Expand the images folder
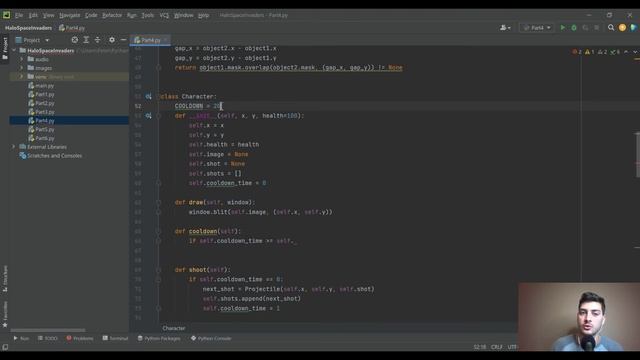The width and height of the screenshot is (640, 360). 22,68
